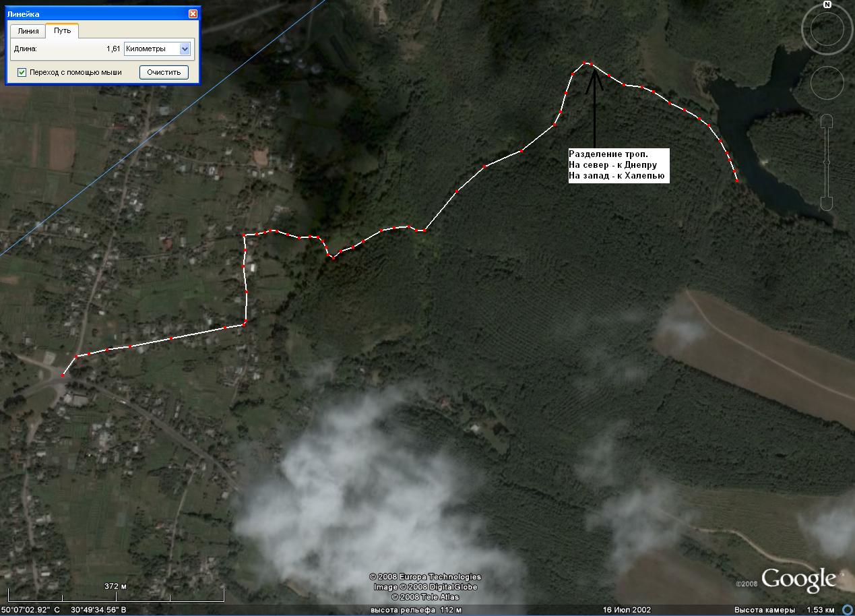Image resolution: width=855 pixels, height=616 pixels.
Task: Click the path's end point near the lake
Action: point(736,181)
